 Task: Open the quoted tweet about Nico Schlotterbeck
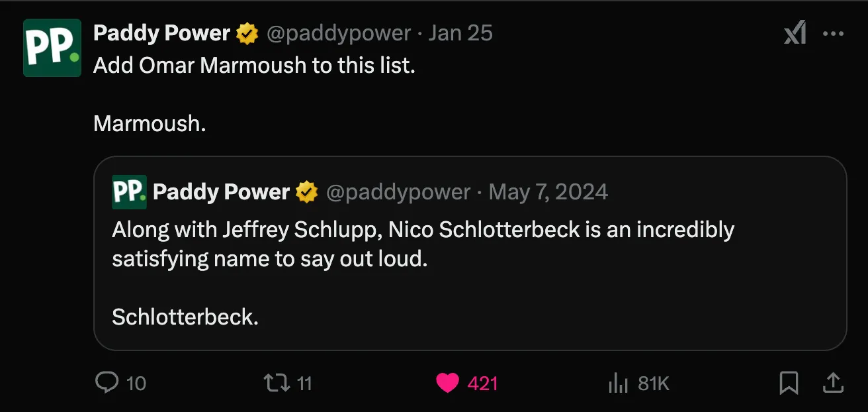[470, 253]
